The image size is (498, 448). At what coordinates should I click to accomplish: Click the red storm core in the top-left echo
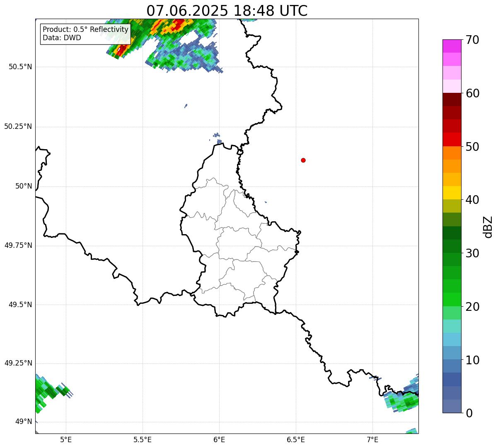click(121, 50)
